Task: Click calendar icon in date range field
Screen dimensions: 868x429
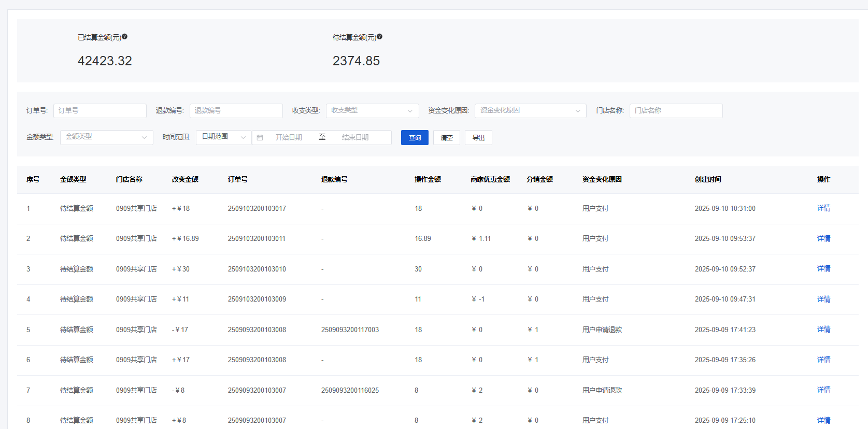Action: (x=260, y=137)
